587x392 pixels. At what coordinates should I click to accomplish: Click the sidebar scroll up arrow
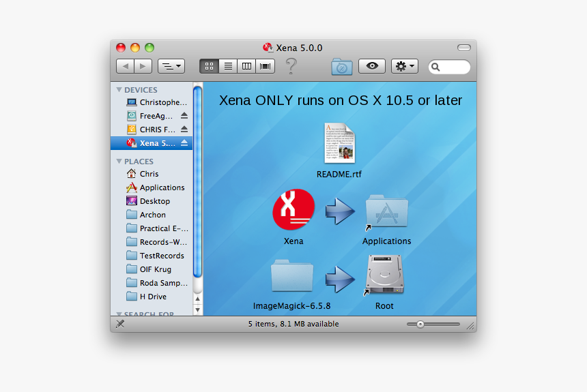(x=198, y=299)
